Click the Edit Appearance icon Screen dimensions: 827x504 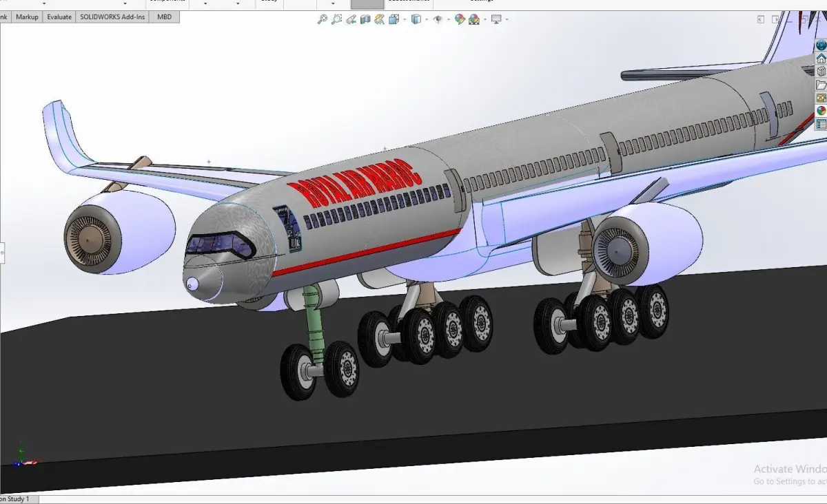[x=460, y=19]
